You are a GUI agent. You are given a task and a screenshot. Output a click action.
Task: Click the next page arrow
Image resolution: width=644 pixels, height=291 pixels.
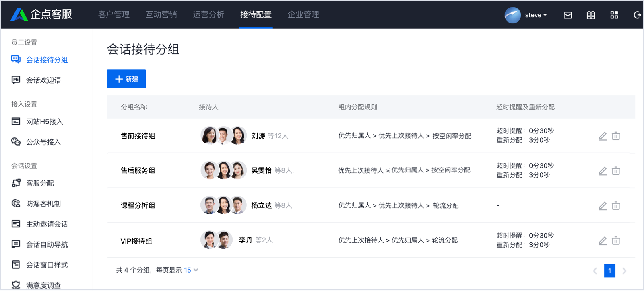(624, 271)
